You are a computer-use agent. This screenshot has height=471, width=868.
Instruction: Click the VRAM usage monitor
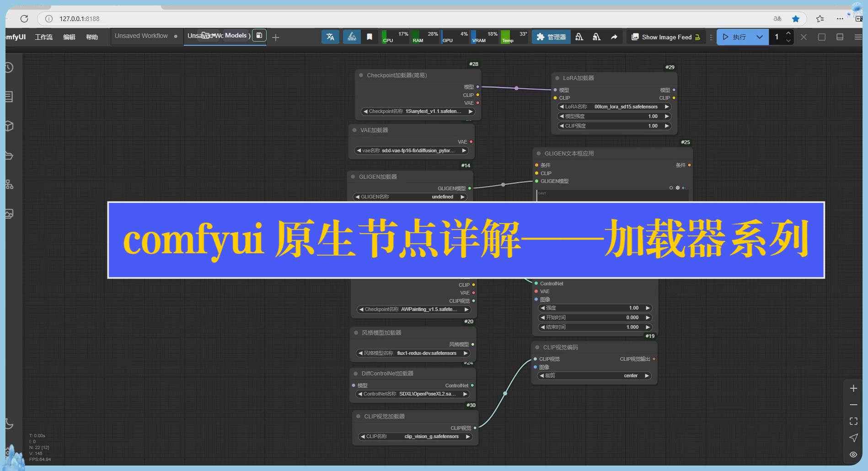(485, 37)
